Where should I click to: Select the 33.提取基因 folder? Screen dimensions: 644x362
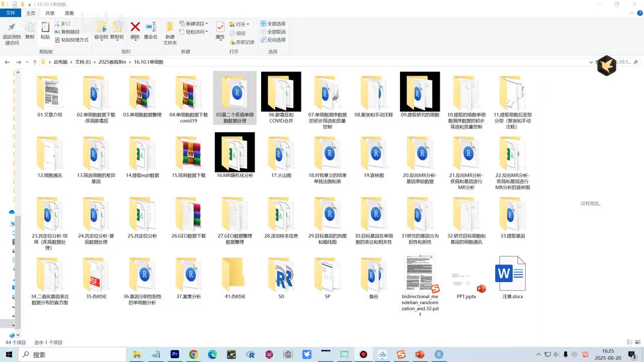tap(513, 217)
